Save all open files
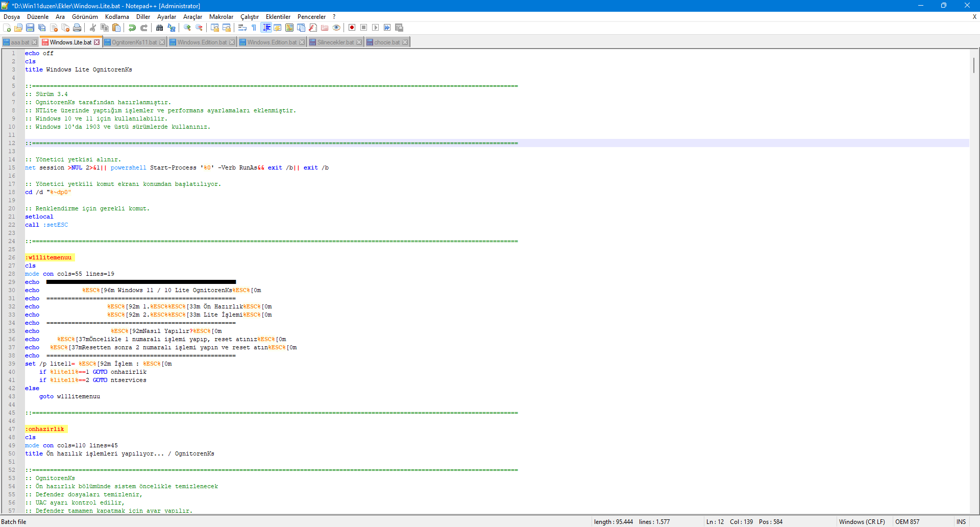The width and height of the screenshot is (980, 527). (42, 28)
